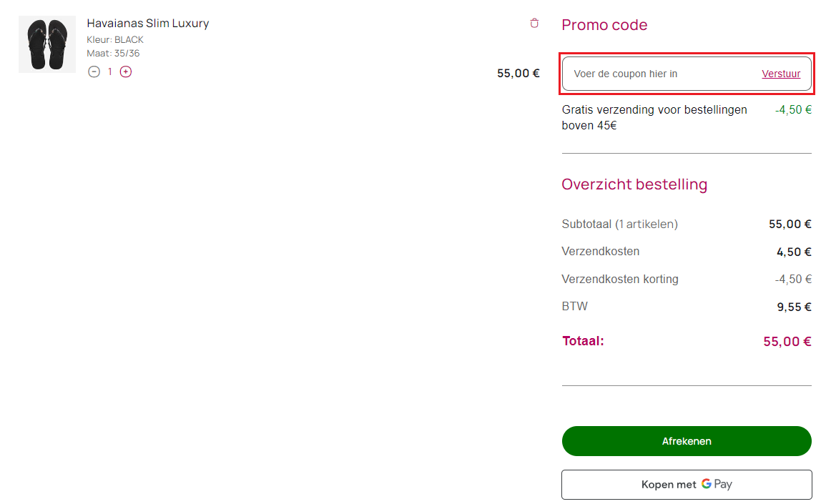Select the free shipping discount line
The image size is (831, 504).
pyautogui.click(x=654, y=117)
